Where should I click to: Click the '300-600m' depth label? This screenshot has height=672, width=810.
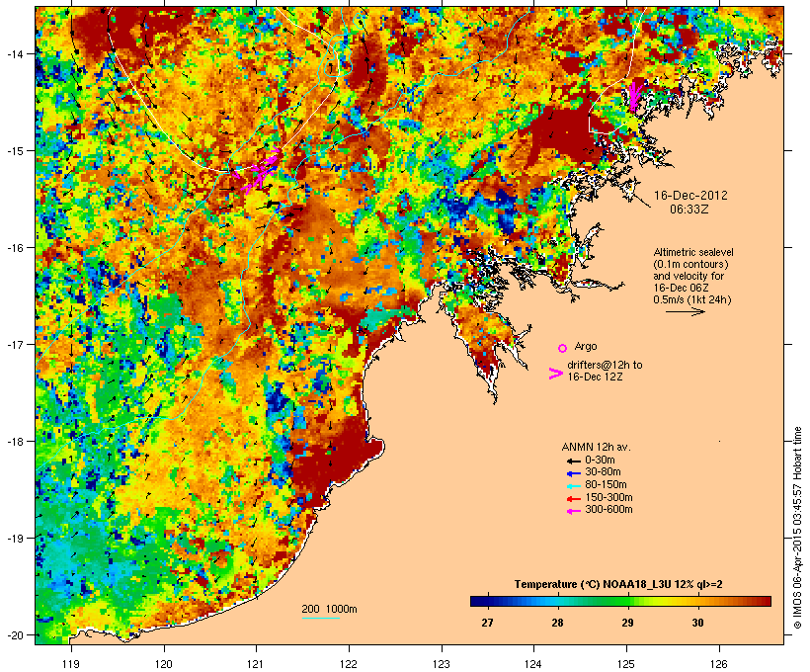tap(608, 510)
